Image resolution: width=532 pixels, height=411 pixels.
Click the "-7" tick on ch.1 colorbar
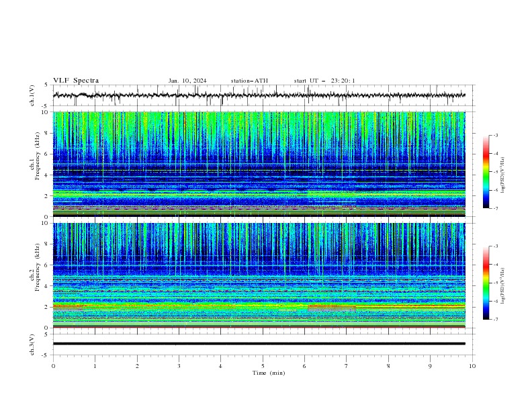[x=495, y=209]
